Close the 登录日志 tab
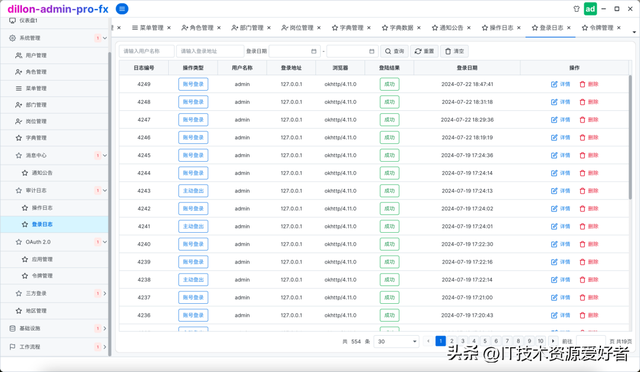Viewport: 640px width, 372px height. click(569, 28)
